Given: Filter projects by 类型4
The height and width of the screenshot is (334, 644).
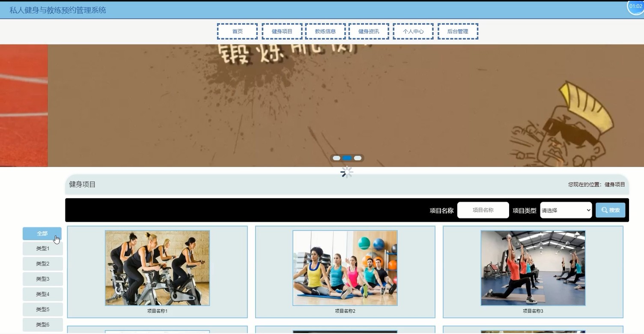Looking at the screenshot, I should pos(43,294).
